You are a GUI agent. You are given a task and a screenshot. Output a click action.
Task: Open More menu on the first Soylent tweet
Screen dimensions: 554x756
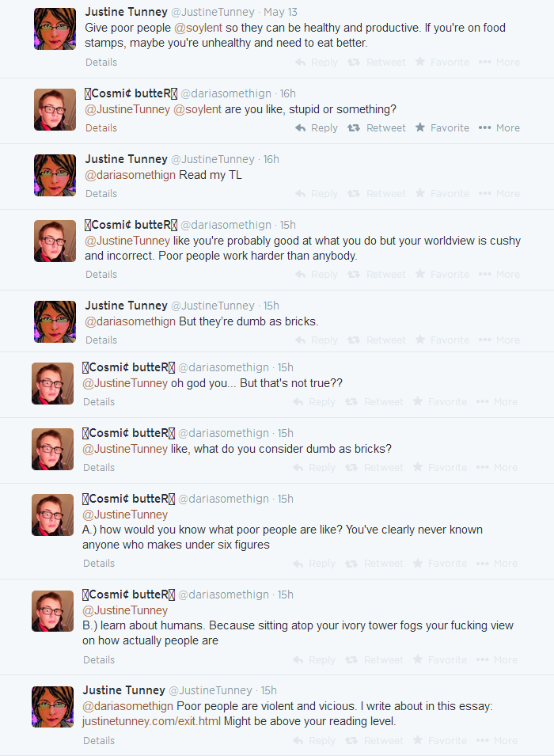pos(499,62)
